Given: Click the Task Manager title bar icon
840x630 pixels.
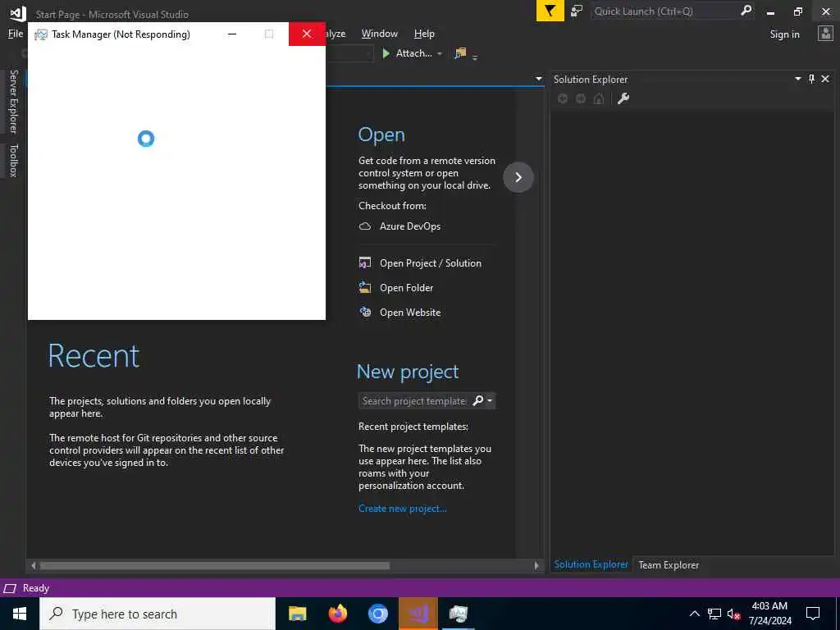Looking at the screenshot, I should click(41, 34).
